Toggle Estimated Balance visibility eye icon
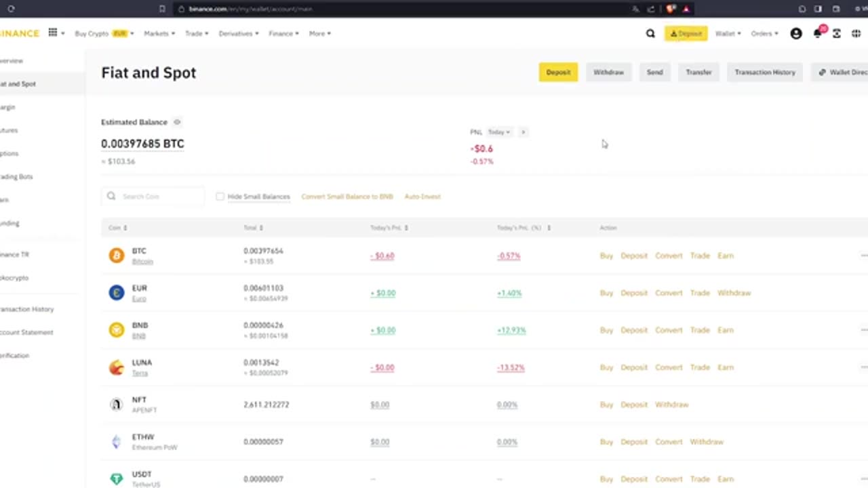The image size is (868, 488). [x=177, y=122]
